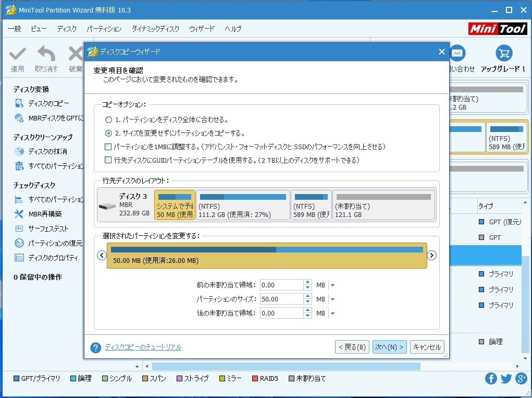
Task: Click the Apply checkmark toolbar icon
Action: pos(17,54)
